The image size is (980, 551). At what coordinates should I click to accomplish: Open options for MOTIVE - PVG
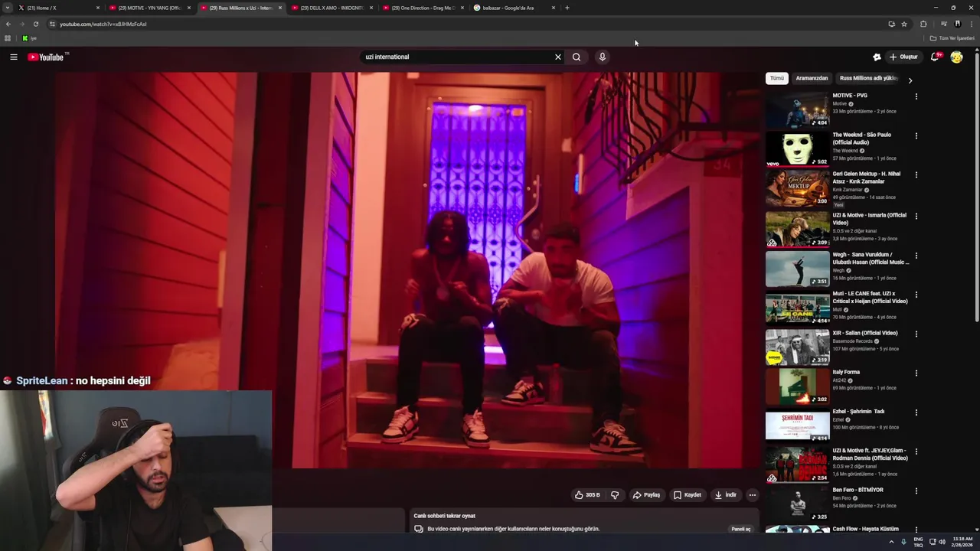916,96
